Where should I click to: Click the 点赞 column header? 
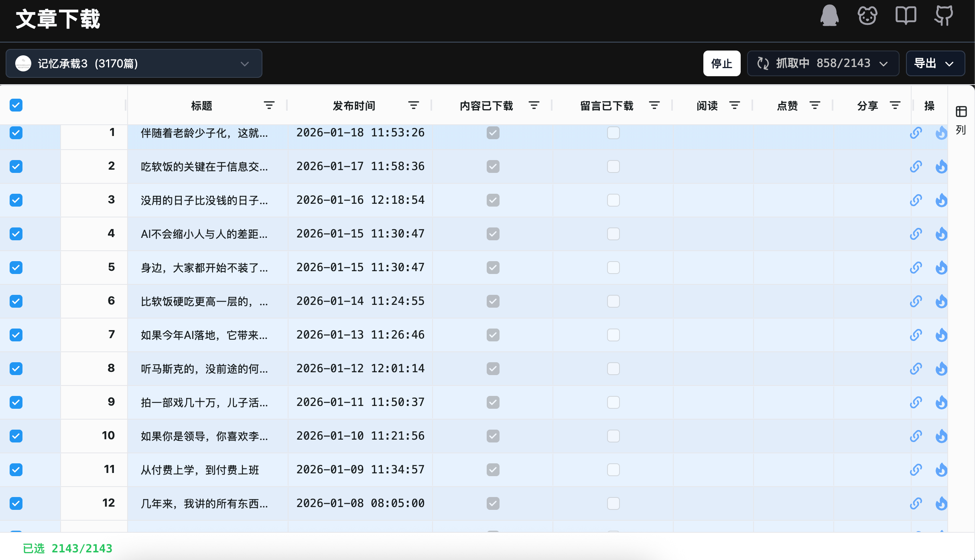(787, 106)
